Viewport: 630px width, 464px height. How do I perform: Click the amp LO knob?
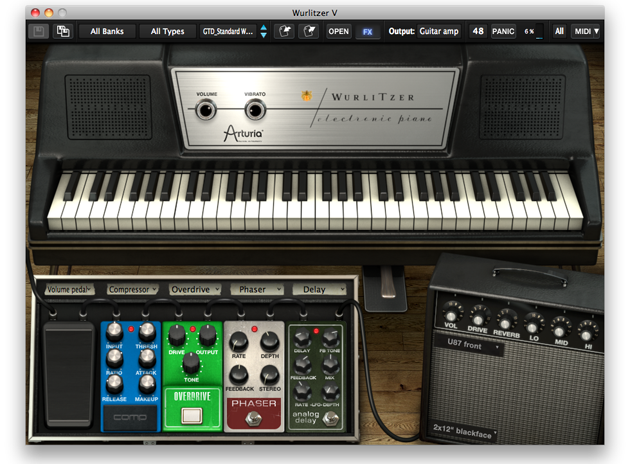(x=532, y=327)
